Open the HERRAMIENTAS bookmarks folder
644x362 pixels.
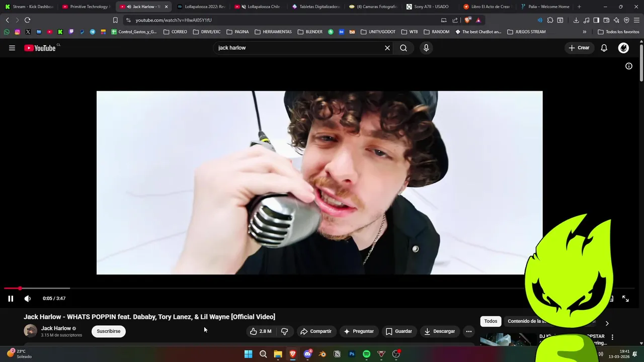click(x=273, y=32)
